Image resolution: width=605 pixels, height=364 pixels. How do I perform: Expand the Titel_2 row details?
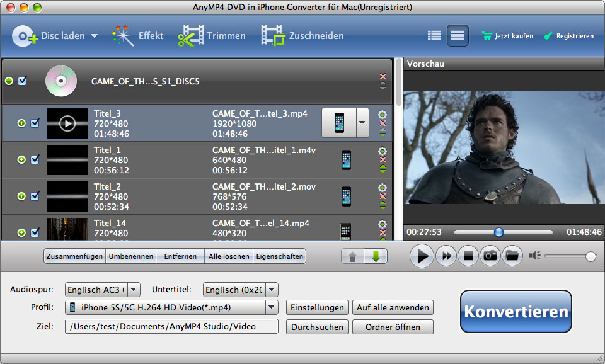click(21, 196)
